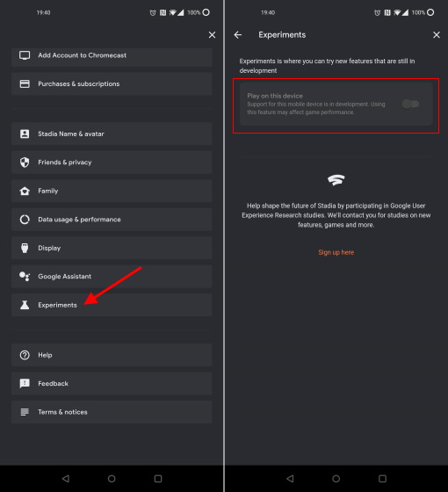Tap the Chromecast TV icon

(x=25, y=55)
